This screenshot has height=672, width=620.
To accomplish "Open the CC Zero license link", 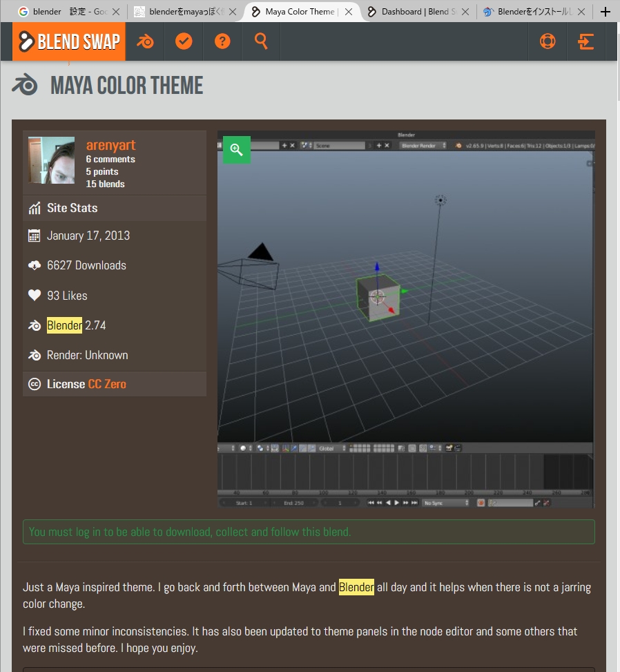I will (x=107, y=384).
